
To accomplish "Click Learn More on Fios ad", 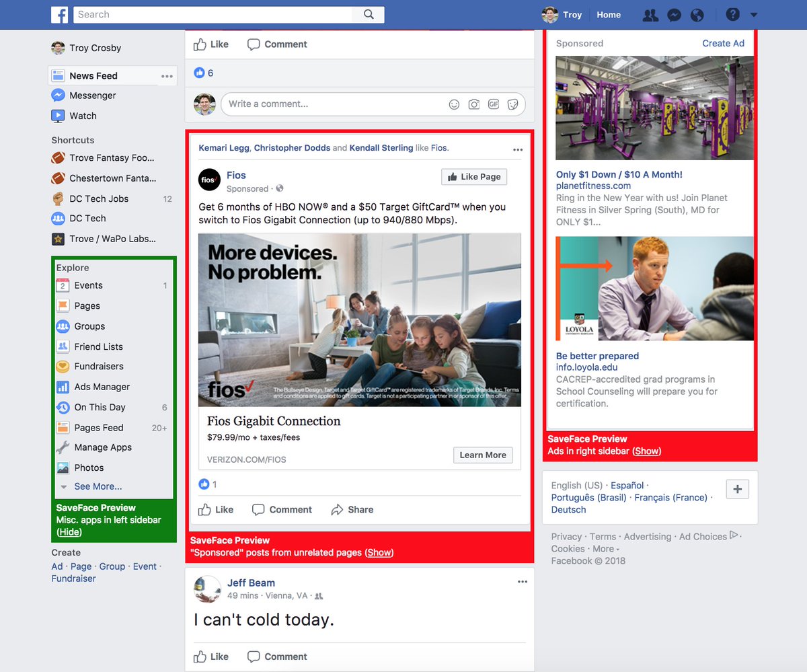I will coord(483,455).
